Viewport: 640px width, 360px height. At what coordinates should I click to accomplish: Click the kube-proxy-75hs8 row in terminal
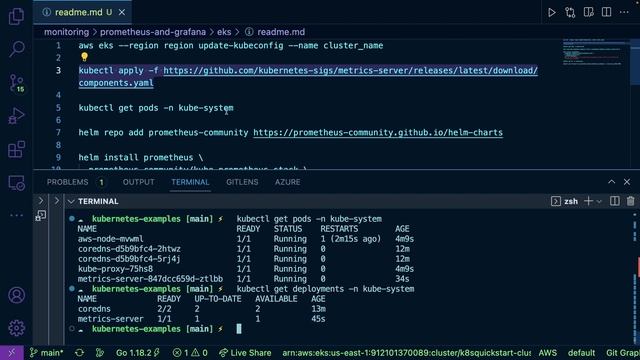pos(246,269)
